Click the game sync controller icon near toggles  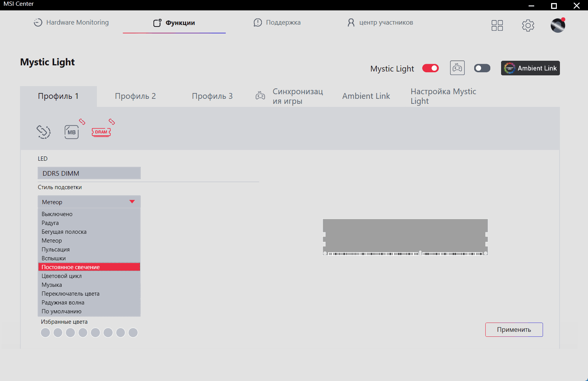click(457, 68)
